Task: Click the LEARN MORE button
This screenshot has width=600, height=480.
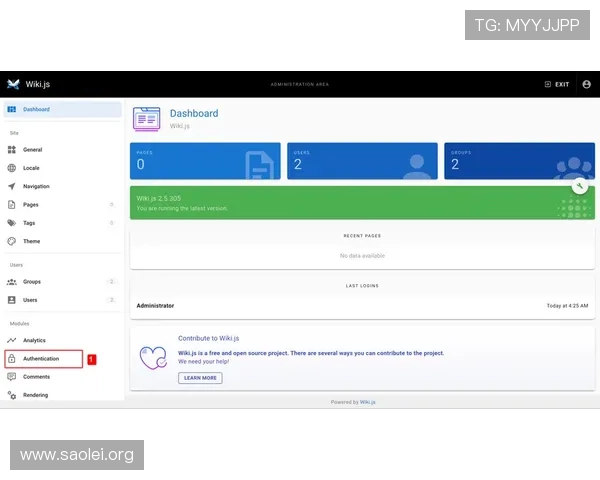Action: click(x=200, y=378)
